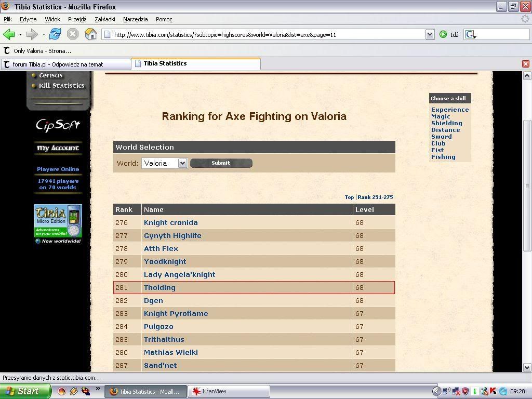Go forward with the Forward arrow
532x399 pixels.
pos(32,34)
